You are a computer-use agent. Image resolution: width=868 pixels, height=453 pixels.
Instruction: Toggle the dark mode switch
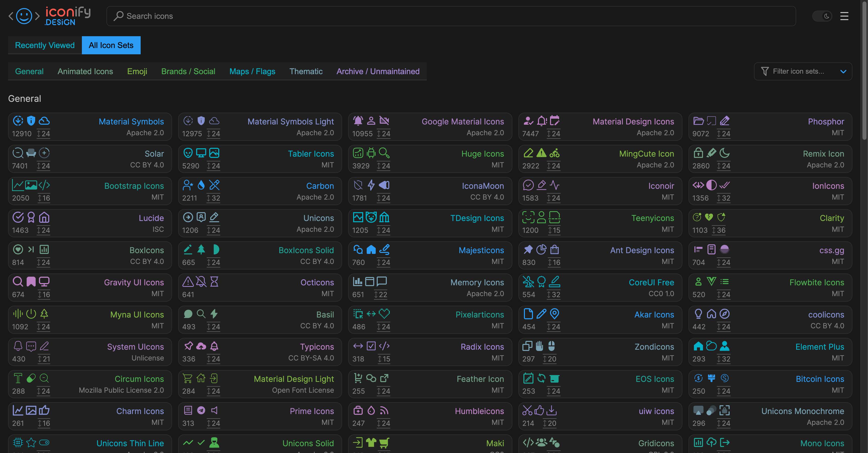822,16
